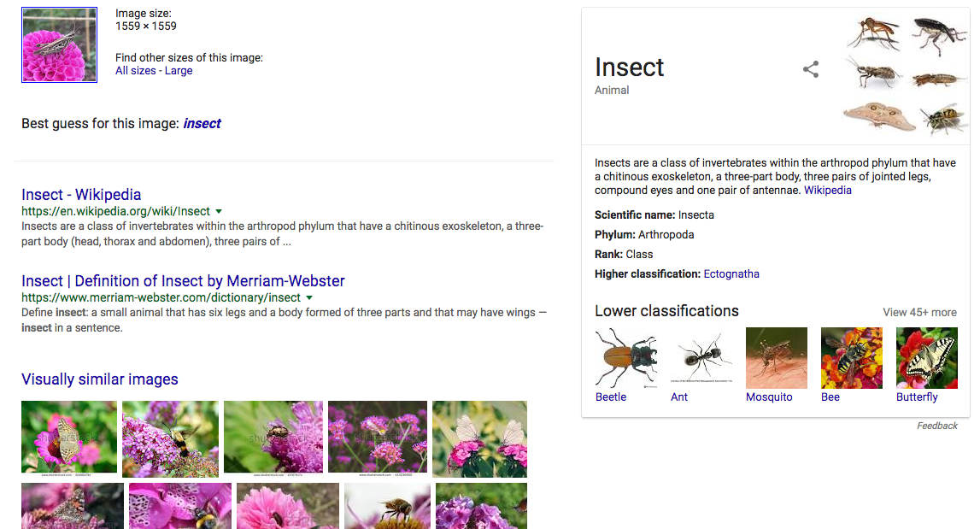This screenshot has width=980, height=529.
Task: Select the Butterfly classification thumbnail
Action: point(927,358)
